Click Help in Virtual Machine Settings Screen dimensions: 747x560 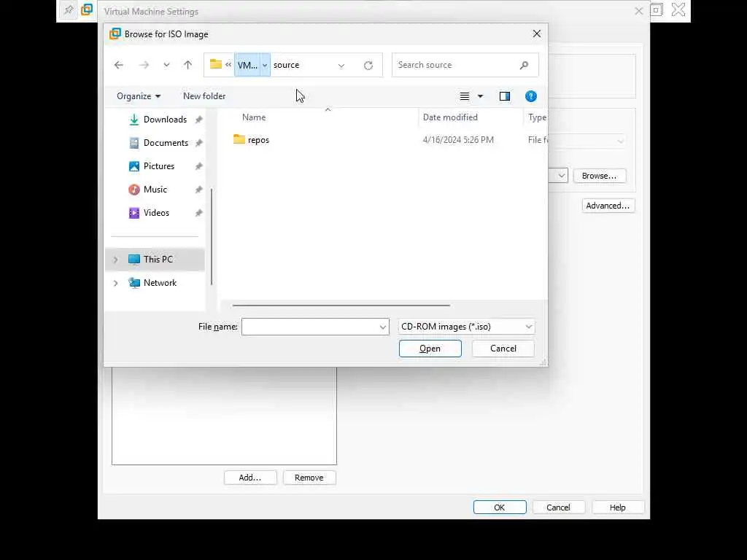[x=618, y=507]
